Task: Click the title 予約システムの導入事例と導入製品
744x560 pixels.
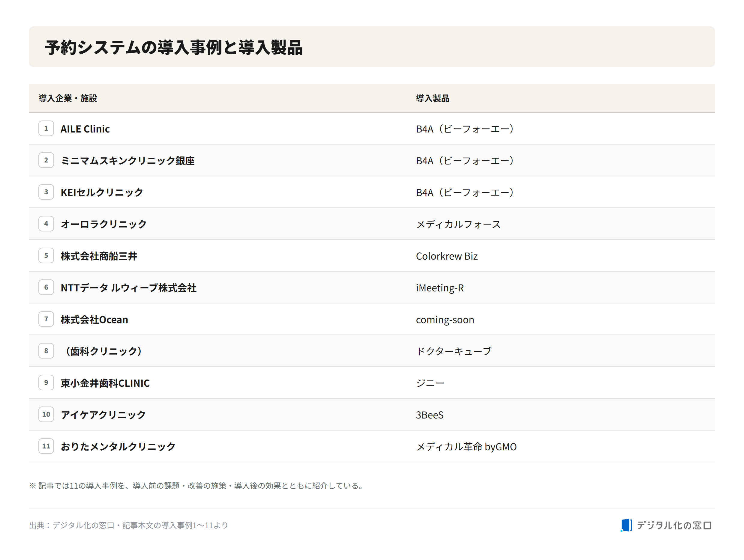Action: point(174,47)
